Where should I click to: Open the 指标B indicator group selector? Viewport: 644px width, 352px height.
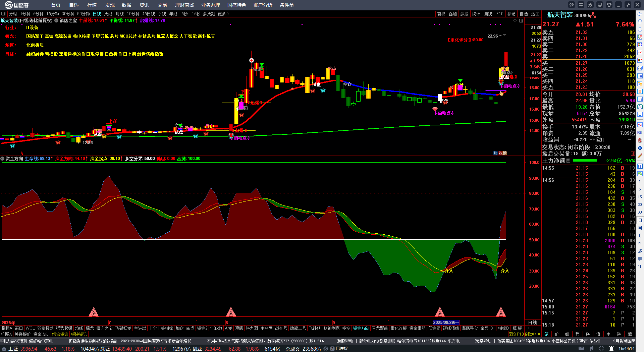point(503,328)
